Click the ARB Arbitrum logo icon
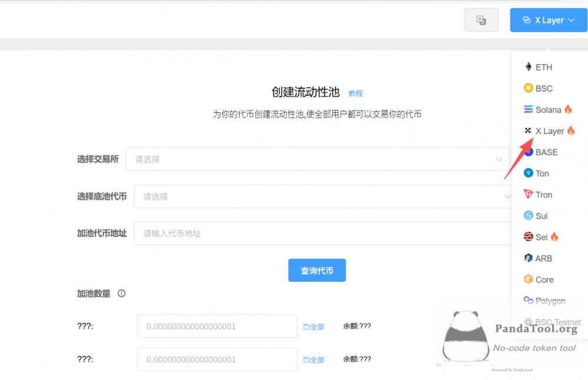The height and width of the screenshot is (380, 588). pyautogui.click(x=529, y=258)
